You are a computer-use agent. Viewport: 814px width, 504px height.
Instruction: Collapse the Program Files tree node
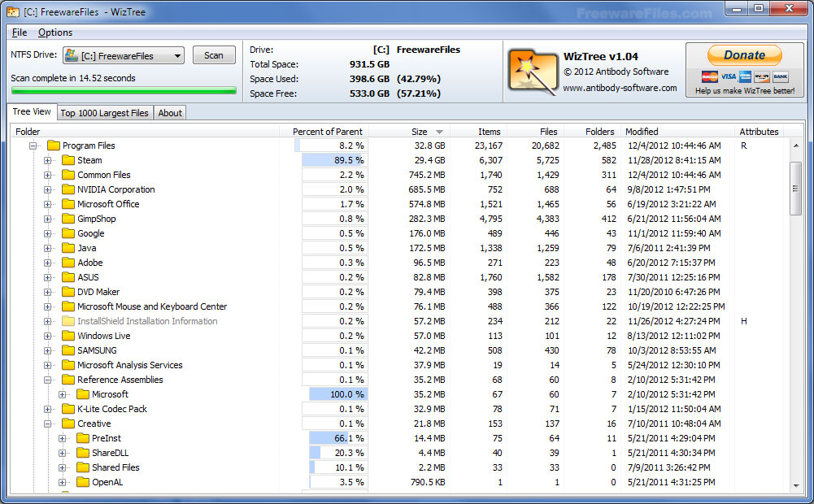(33, 146)
